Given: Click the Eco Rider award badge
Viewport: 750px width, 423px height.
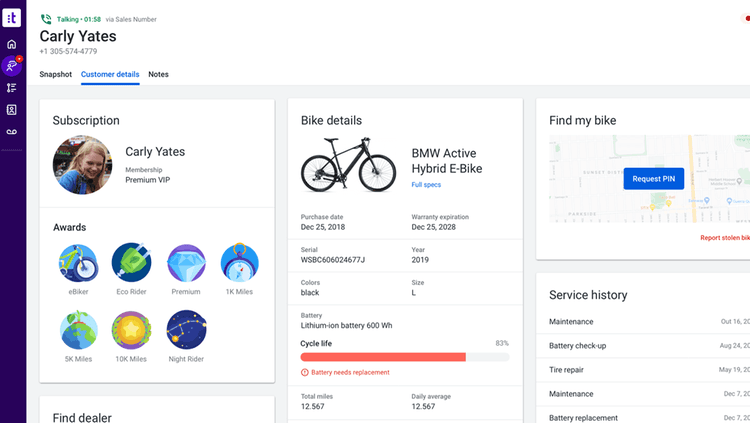Looking at the screenshot, I should pyautogui.click(x=132, y=262).
